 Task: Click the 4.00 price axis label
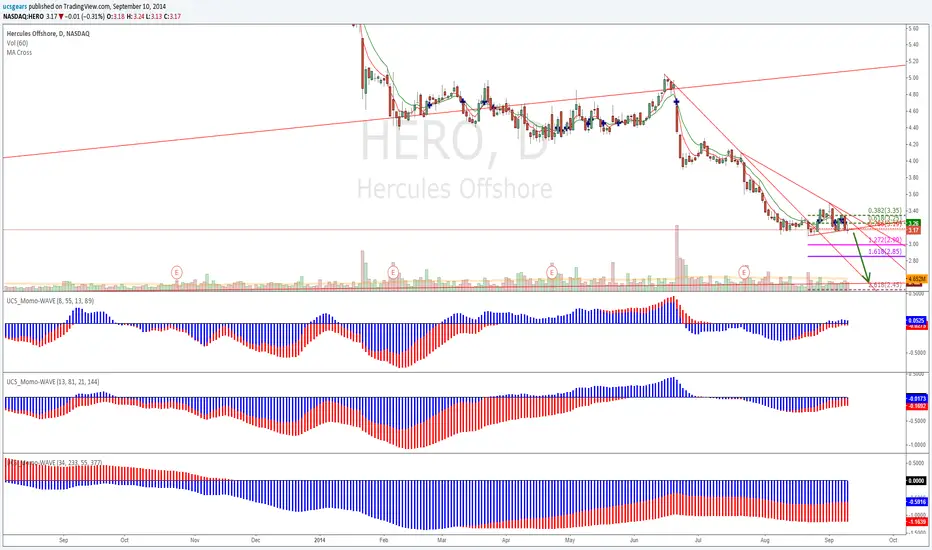(x=912, y=161)
